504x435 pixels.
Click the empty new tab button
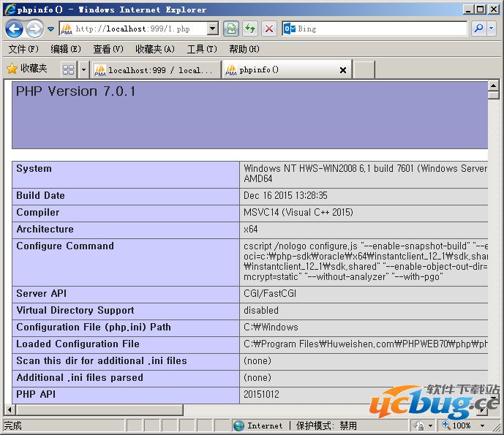click(364, 70)
